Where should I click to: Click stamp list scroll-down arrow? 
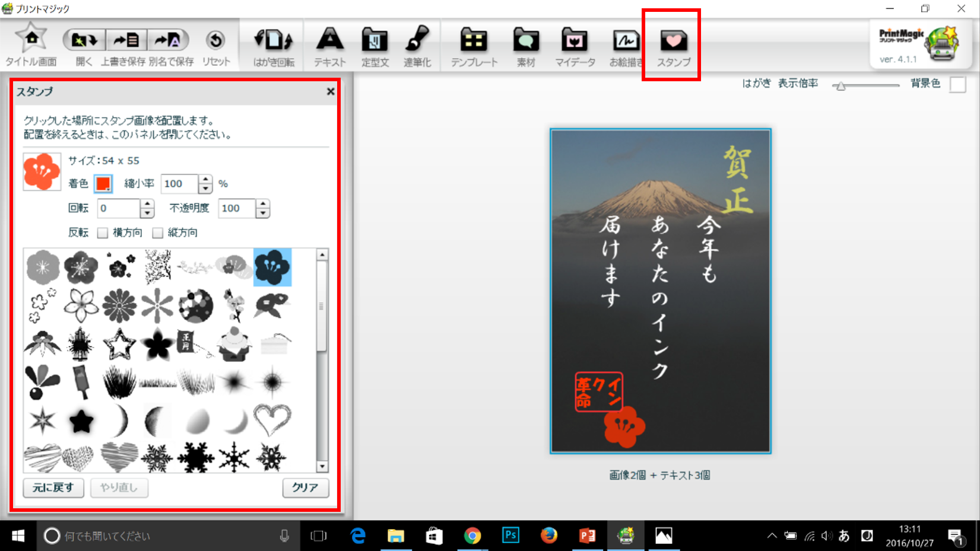tap(322, 467)
